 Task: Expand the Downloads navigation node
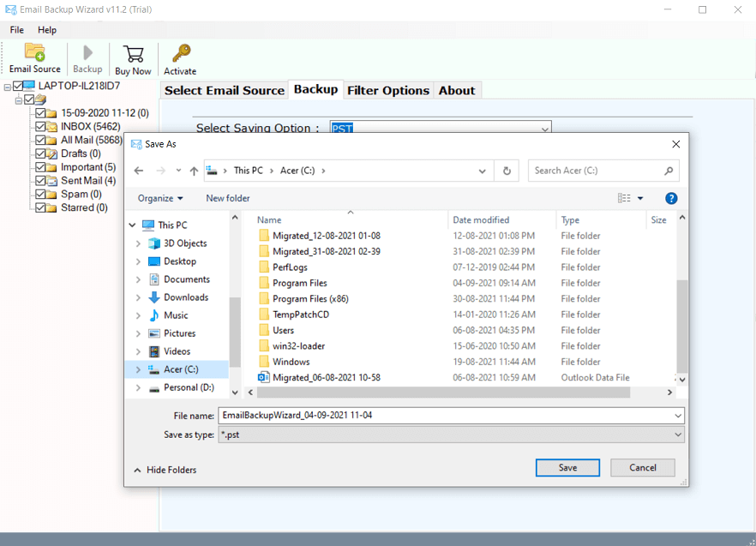point(138,297)
